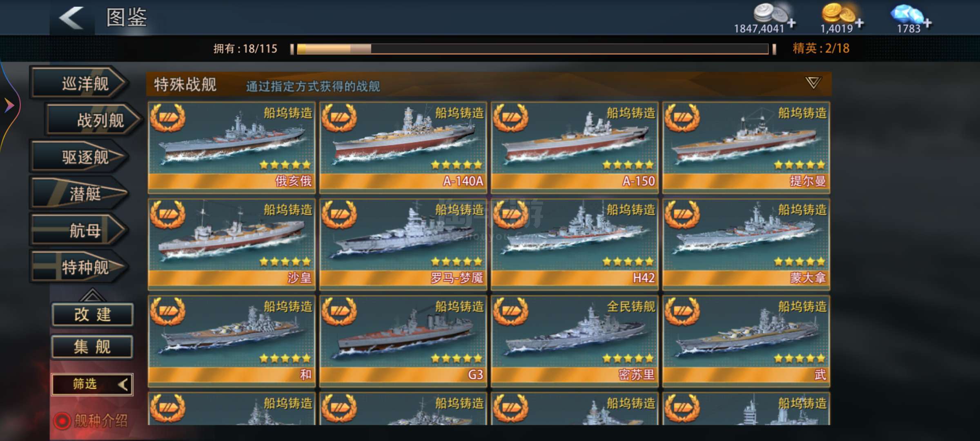The height and width of the screenshot is (441, 980).
Task: Open the side drawer arrow at left edge
Action: (9, 106)
